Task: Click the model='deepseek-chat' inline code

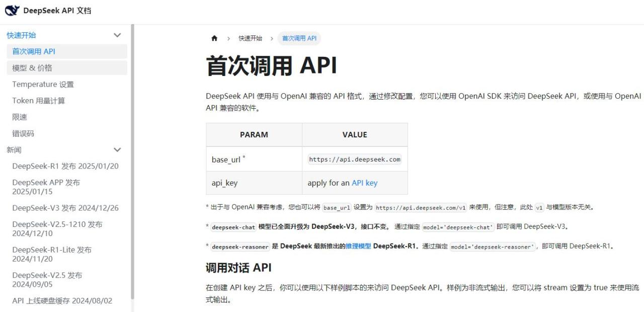Action: coord(458,227)
